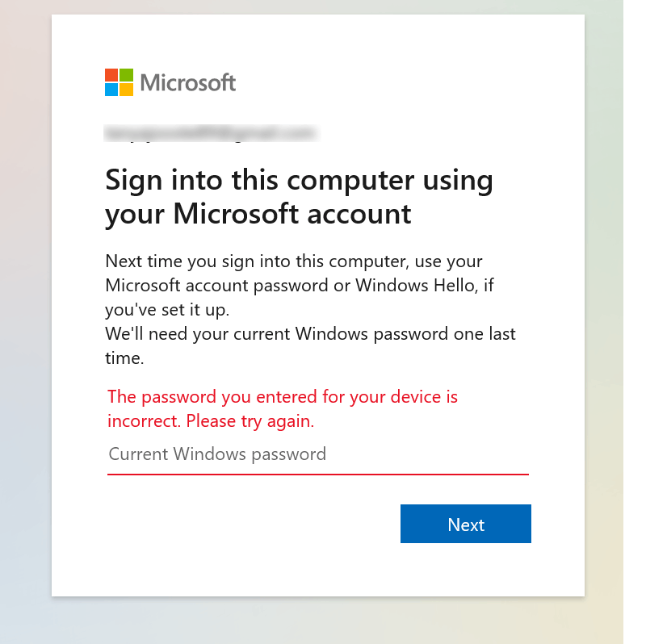
Task: Click the red square of Microsoft logo
Action: point(111,75)
